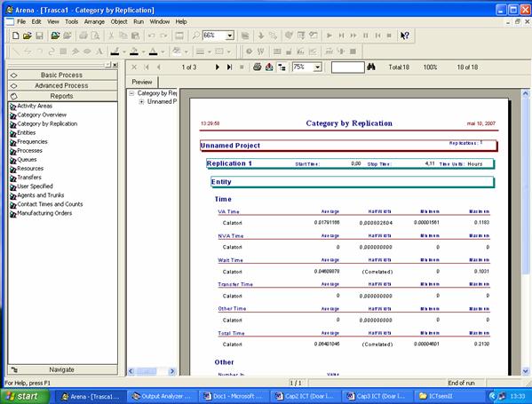
Task: Select the Preview tab
Action: [142, 82]
